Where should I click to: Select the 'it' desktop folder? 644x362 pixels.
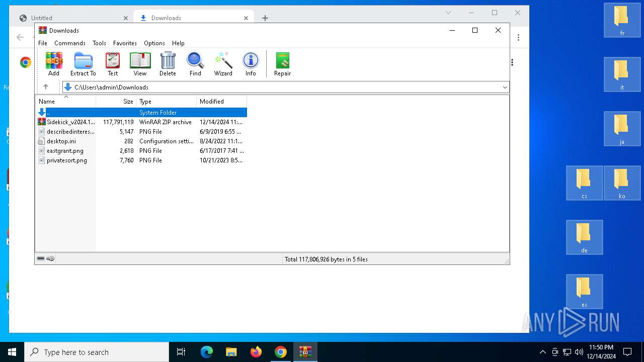[x=622, y=74]
